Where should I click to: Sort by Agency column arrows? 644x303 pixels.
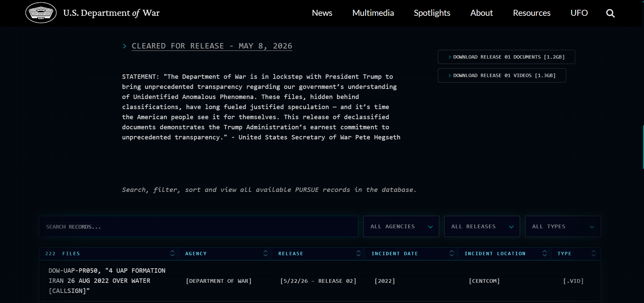265,254
